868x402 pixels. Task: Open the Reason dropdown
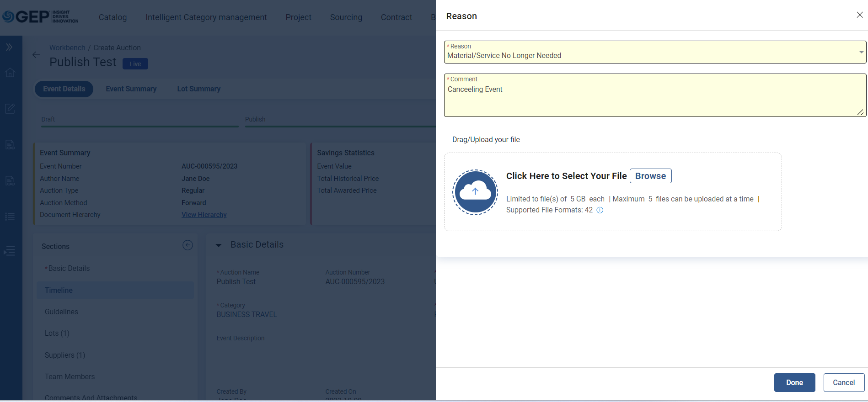[x=654, y=52]
